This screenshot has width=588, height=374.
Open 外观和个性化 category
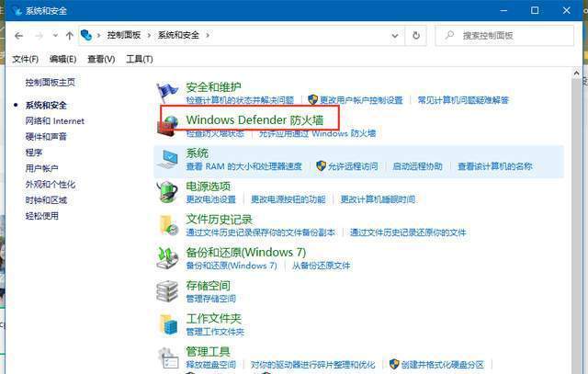pyautogui.click(x=51, y=184)
